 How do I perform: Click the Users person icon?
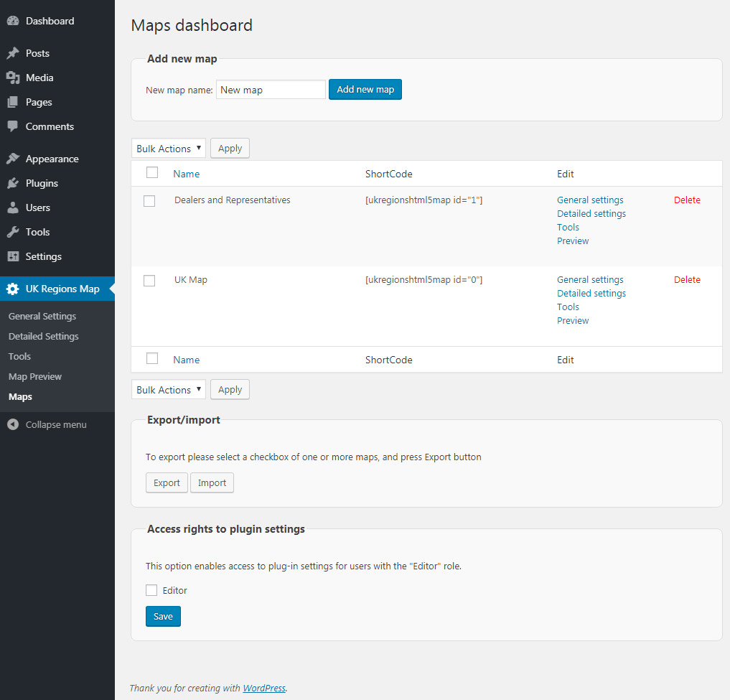[12, 207]
